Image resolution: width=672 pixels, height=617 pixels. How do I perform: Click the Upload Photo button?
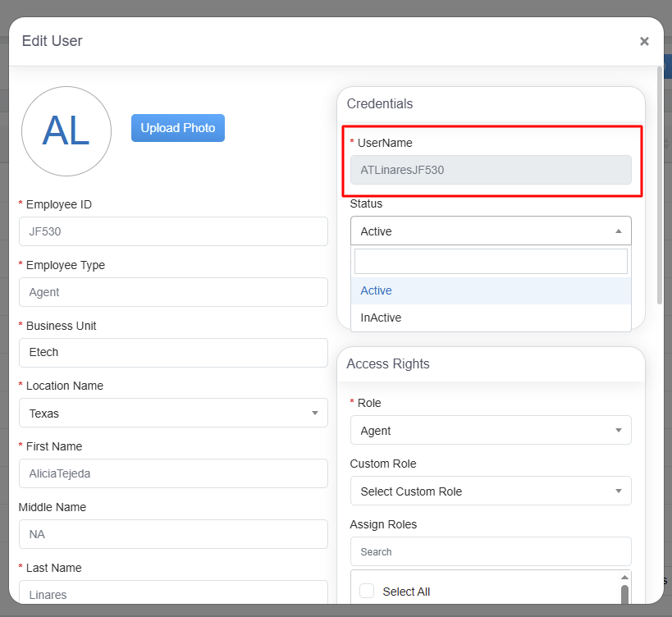coord(177,128)
